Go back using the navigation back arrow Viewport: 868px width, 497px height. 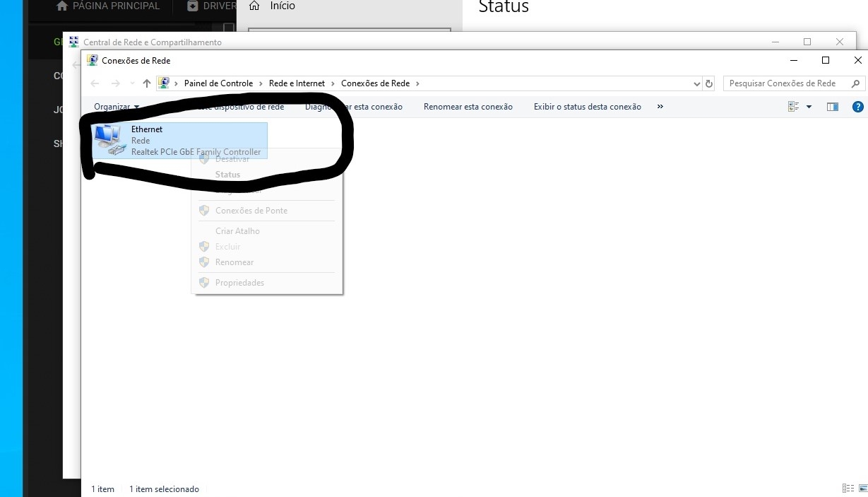point(95,83)
